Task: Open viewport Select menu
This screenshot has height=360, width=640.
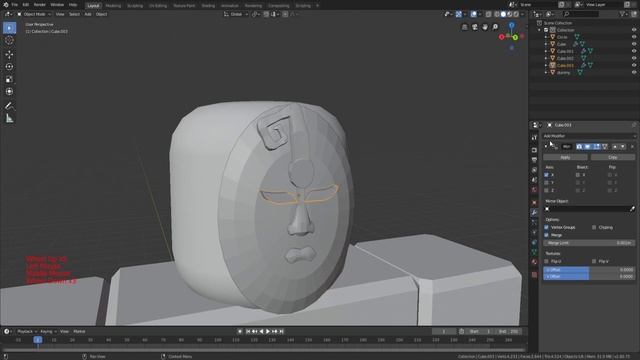Action: tap(74, 14)
